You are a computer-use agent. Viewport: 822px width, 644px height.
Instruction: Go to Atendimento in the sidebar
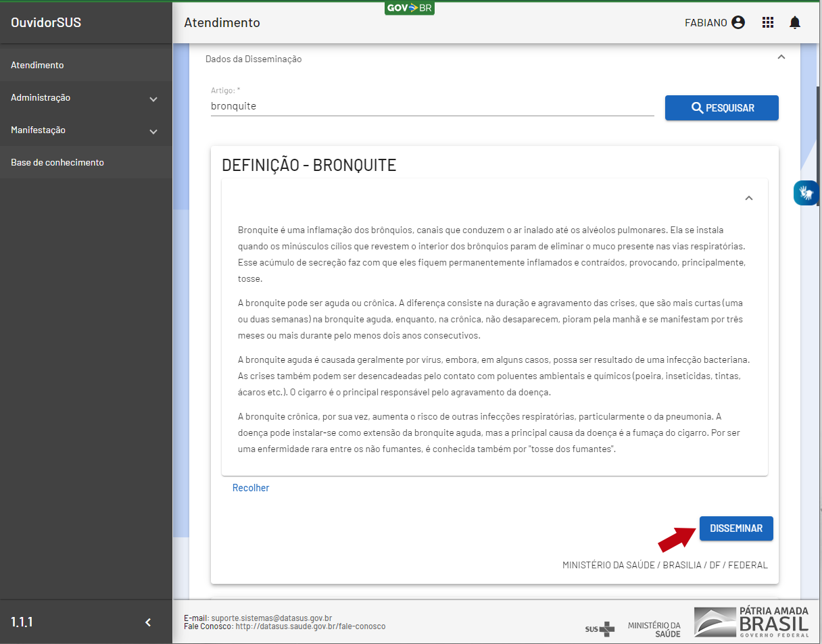coord(38,65)
